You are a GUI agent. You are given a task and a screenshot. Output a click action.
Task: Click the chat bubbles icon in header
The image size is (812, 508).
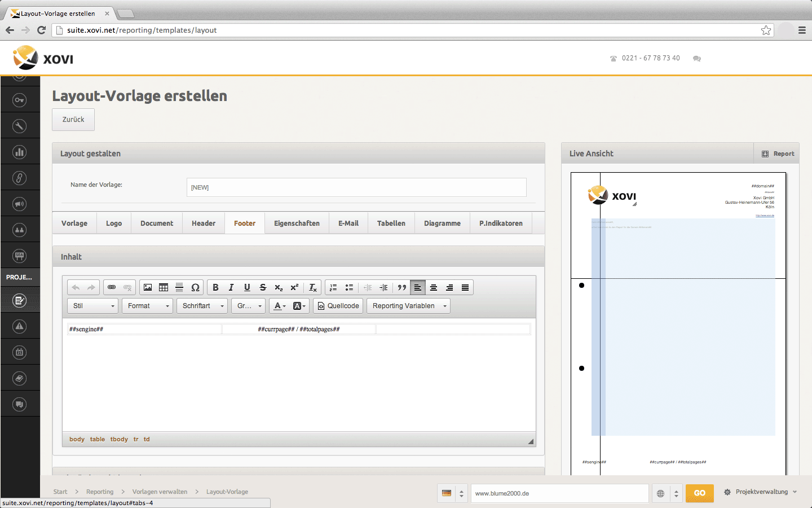[x=697, y=59]
